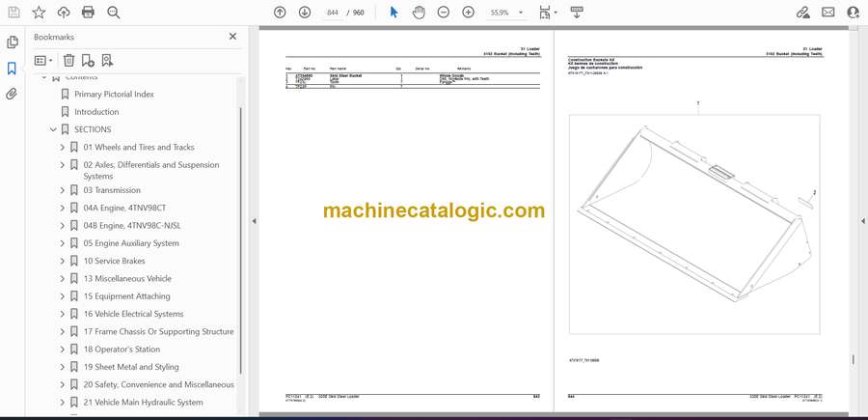Click the page number field showing 844
This screenshot has height=420, width=868.
point(332,13)
